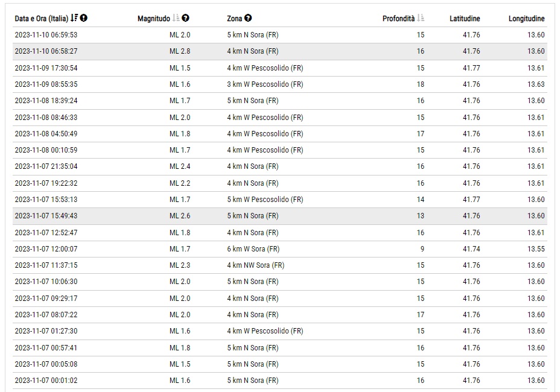Sort table by Profondità icon
560x392 pixels.
(421, 18)
